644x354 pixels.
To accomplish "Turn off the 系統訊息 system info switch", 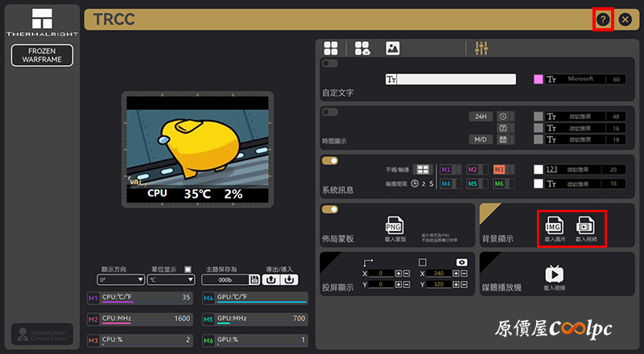I will [x=330, y=161].
